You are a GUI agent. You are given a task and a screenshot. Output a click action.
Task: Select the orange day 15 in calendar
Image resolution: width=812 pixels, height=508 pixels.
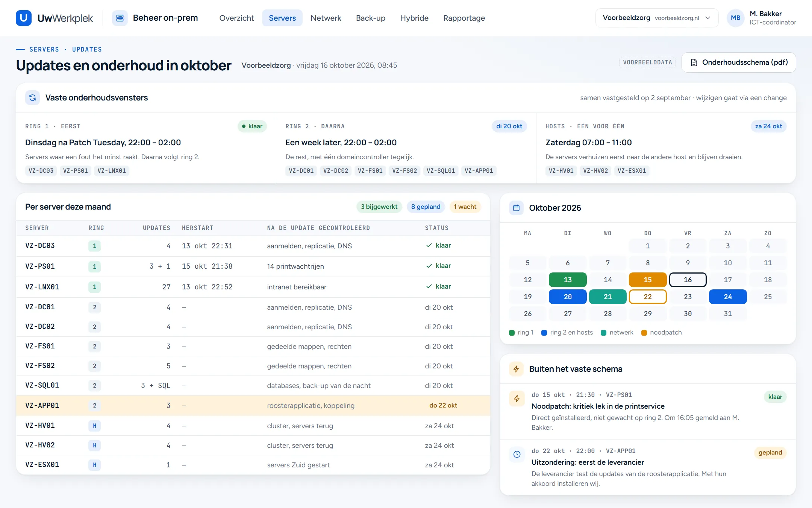click(647, 280)
